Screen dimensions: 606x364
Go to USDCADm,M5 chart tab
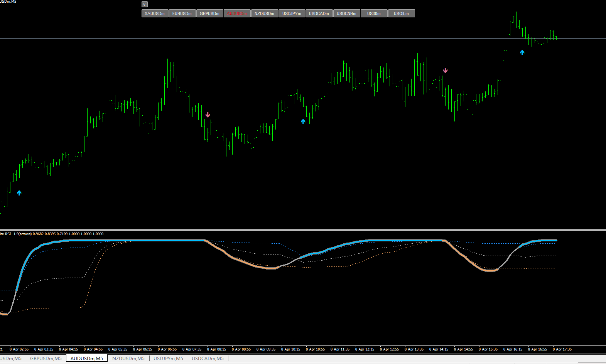[x=208, y=359]
